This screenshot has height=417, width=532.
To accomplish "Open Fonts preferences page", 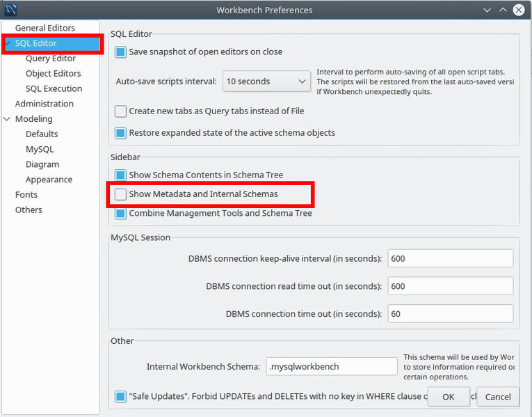I will (26, 195).
